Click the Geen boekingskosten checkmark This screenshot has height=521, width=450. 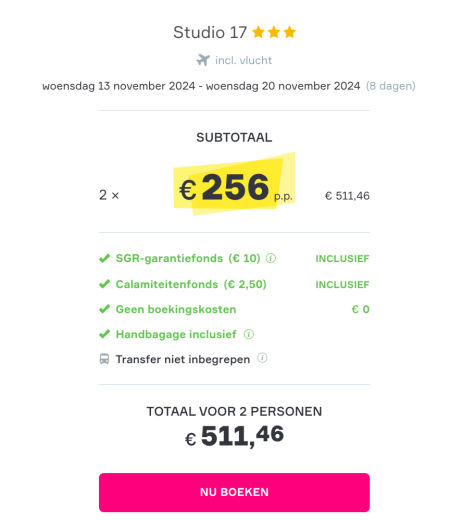pos(104,309)
